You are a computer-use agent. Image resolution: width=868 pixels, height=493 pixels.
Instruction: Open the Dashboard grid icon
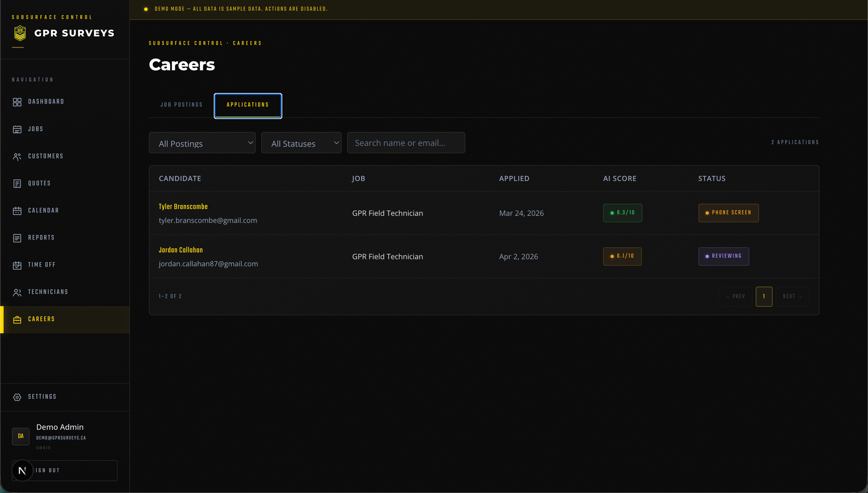17,102
